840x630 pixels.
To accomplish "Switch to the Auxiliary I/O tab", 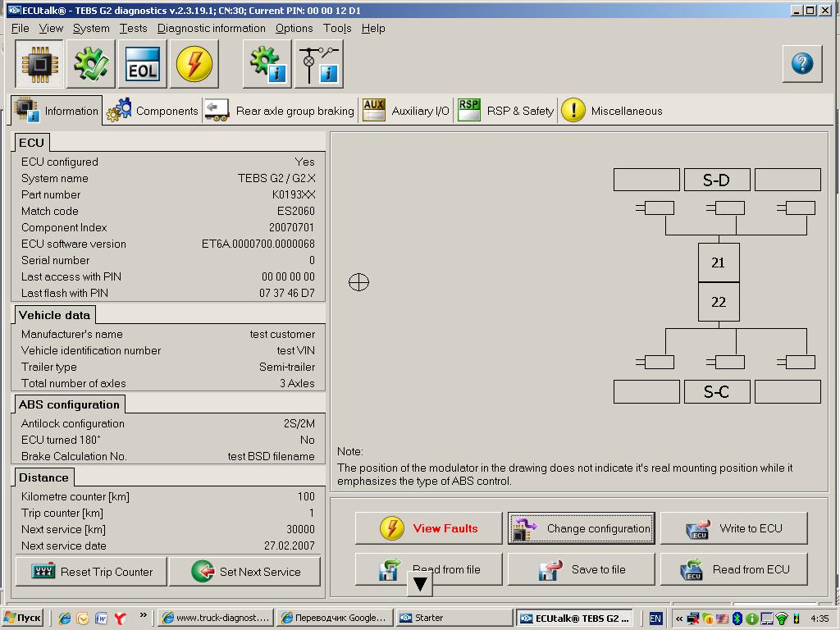I will [405, 111].
